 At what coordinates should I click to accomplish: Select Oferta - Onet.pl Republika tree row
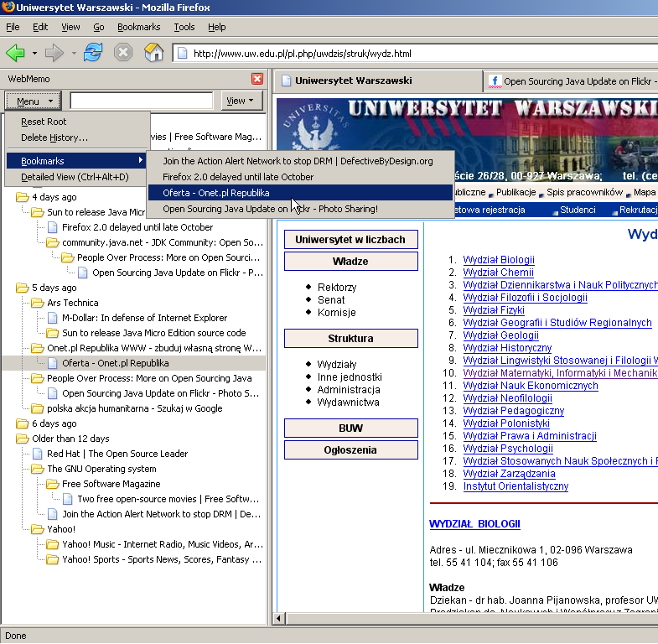point(134,363)
